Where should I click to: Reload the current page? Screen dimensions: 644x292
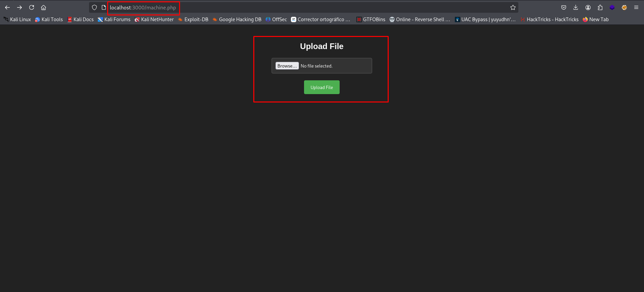[32, 7]
